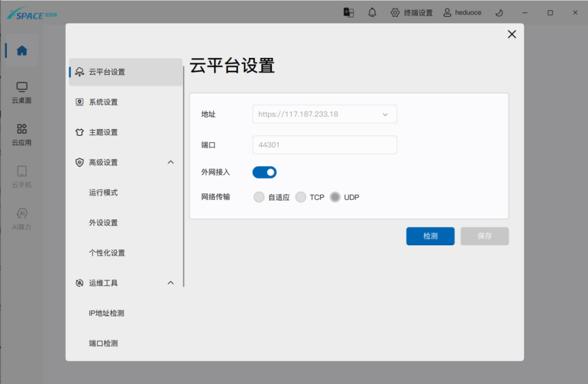This screenshot has width=588, height=384.
Task: Open the 云桌面 cloud desktop icon
Action: (22, 87)
